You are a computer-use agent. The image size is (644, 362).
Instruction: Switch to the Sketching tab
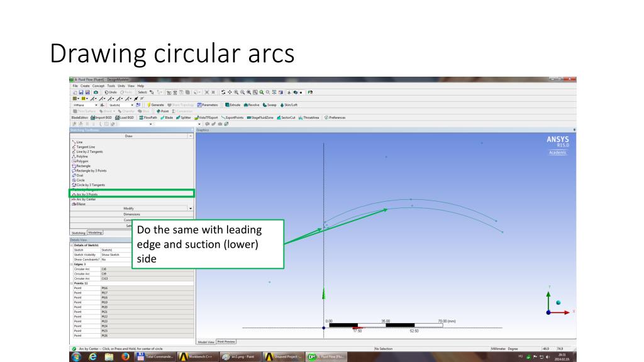pos(79,233)
